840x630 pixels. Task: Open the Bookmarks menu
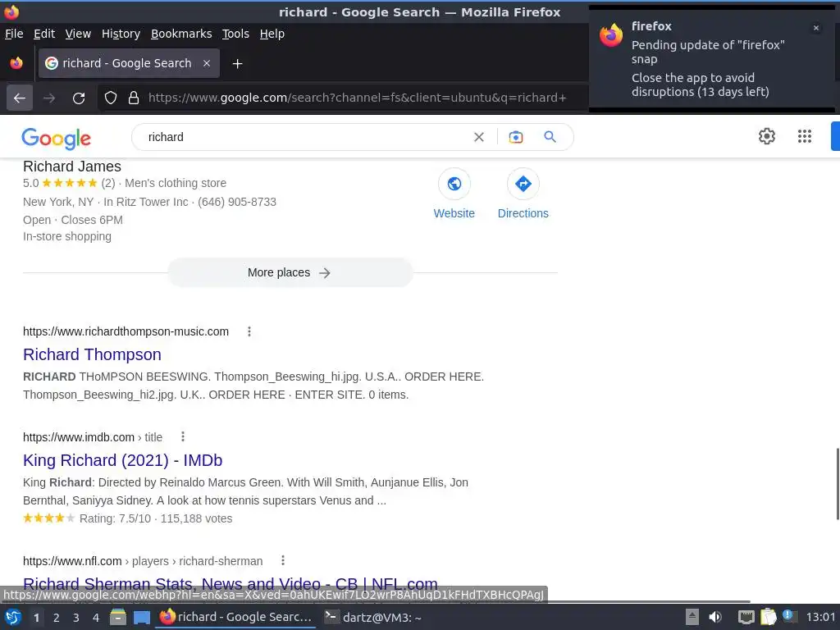181,34
